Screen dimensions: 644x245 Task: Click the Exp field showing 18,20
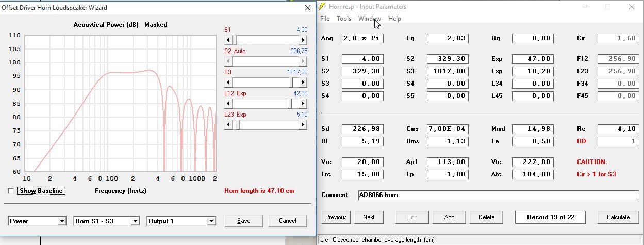tap(533, 71)
